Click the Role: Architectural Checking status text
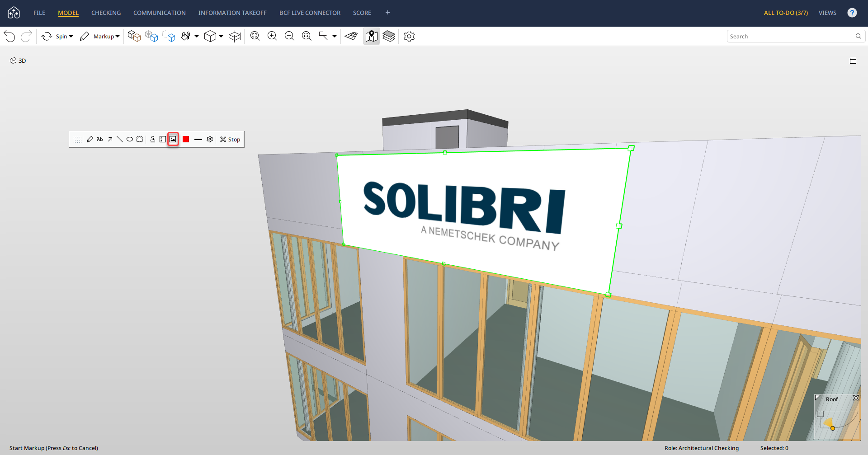The width and height of the screenshot is (868, 455). (702, 448)
